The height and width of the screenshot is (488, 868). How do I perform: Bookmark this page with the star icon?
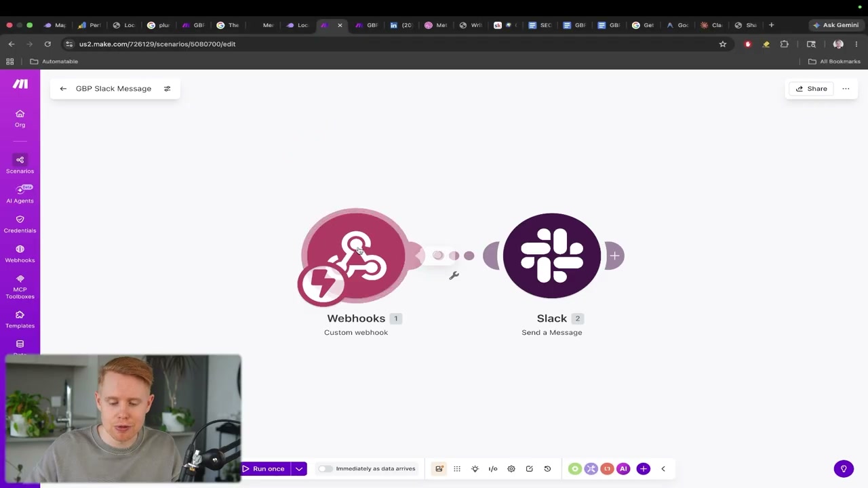tap(723, 44)
